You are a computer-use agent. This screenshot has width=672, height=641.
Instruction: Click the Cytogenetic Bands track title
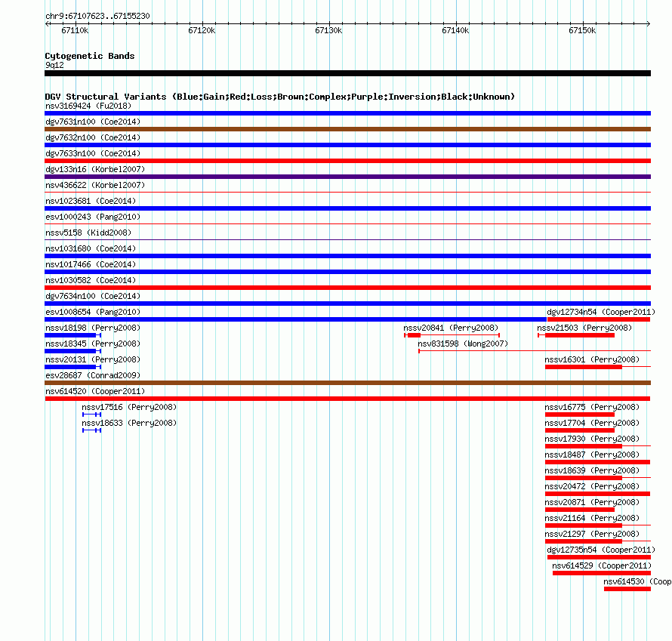point(90,56)
